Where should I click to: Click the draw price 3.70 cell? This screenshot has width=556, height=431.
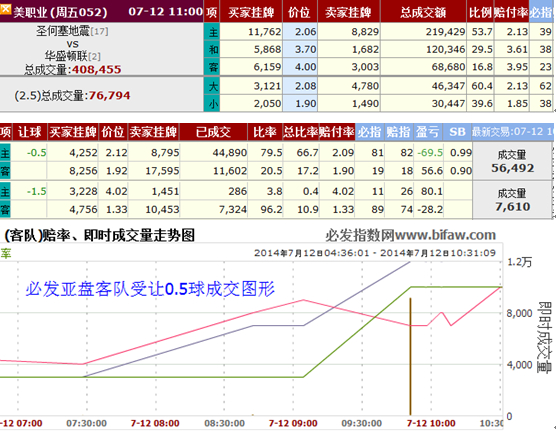pyautogui.click(x=300, y=49)
